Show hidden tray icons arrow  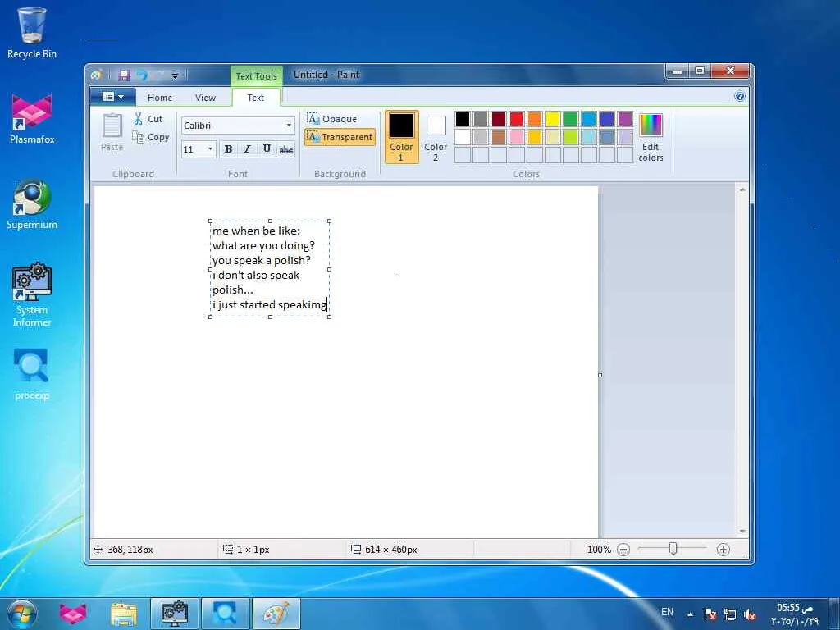pos(690,614)
